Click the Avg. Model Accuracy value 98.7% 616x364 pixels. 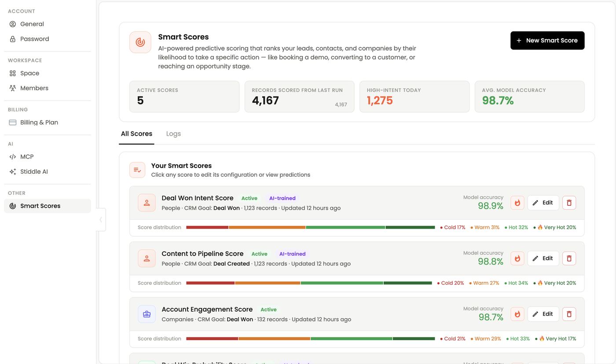(x=498, y=101)
